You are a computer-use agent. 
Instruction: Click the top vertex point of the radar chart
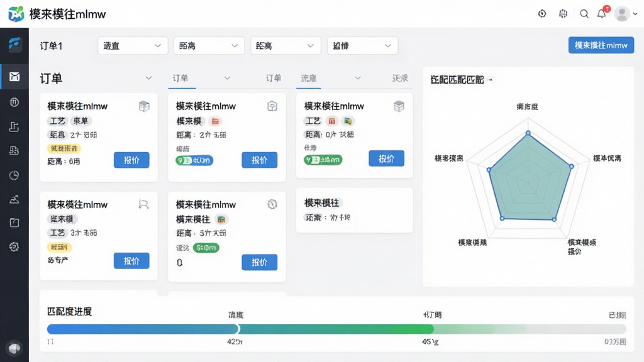(528, 133)
